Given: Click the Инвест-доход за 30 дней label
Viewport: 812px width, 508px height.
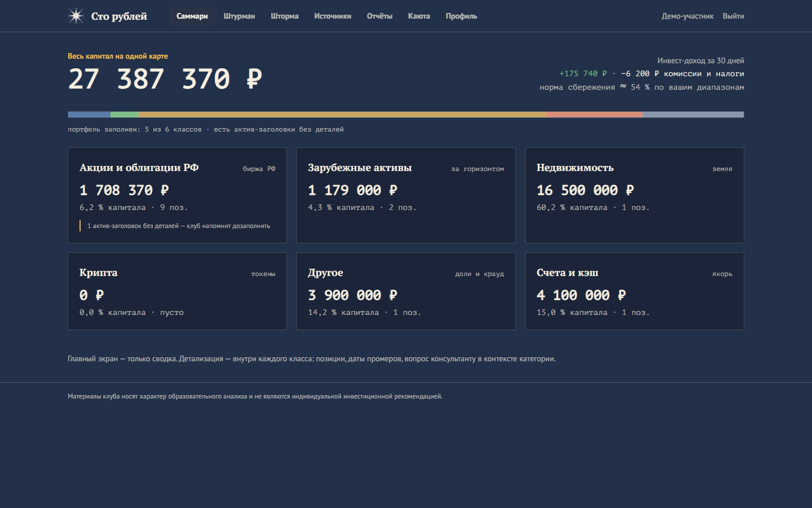Looking at the screenshot, I should [x=701, y=61].
